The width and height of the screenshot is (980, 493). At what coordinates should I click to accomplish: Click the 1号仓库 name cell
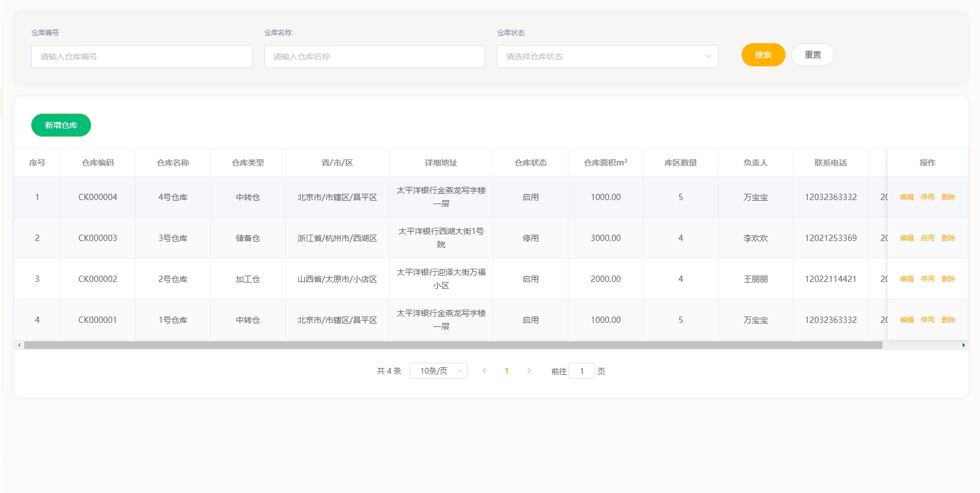click(173, 320)
